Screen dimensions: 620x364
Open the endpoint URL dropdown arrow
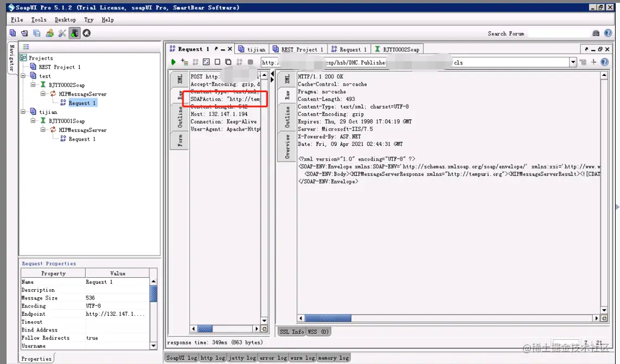click(573, 62)
